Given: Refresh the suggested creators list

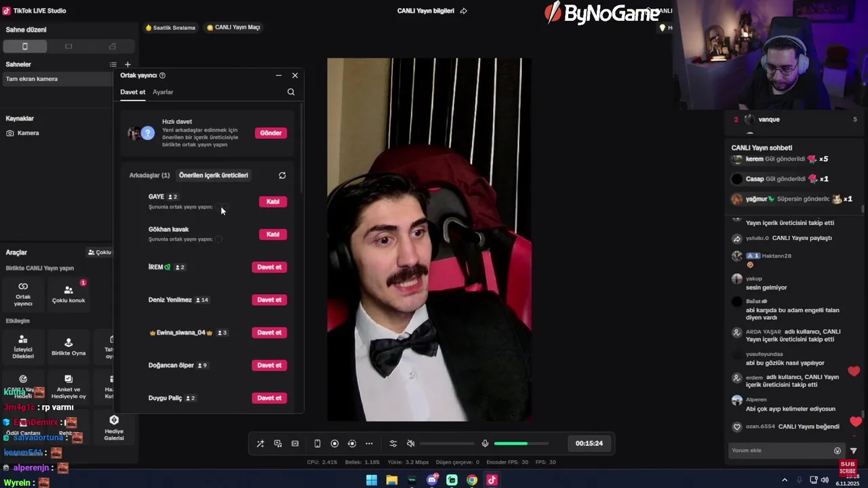Looking at the screenshot, I should (282, 176).
